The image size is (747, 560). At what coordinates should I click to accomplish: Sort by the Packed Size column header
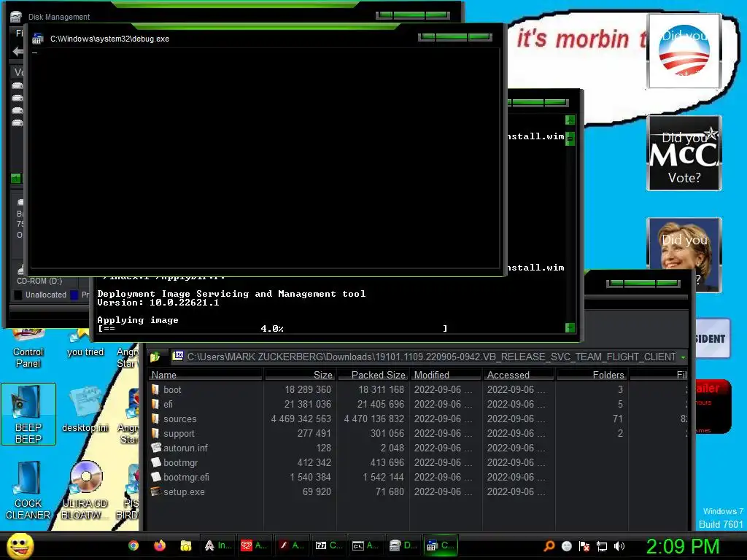click(x=373, y=375)
